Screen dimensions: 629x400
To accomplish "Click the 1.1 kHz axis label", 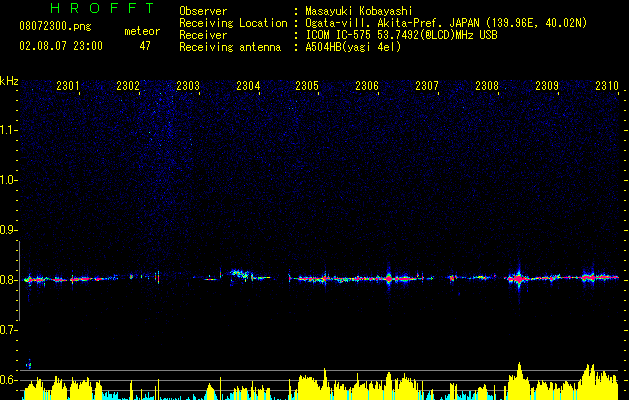I will click(x=8, y=130).
